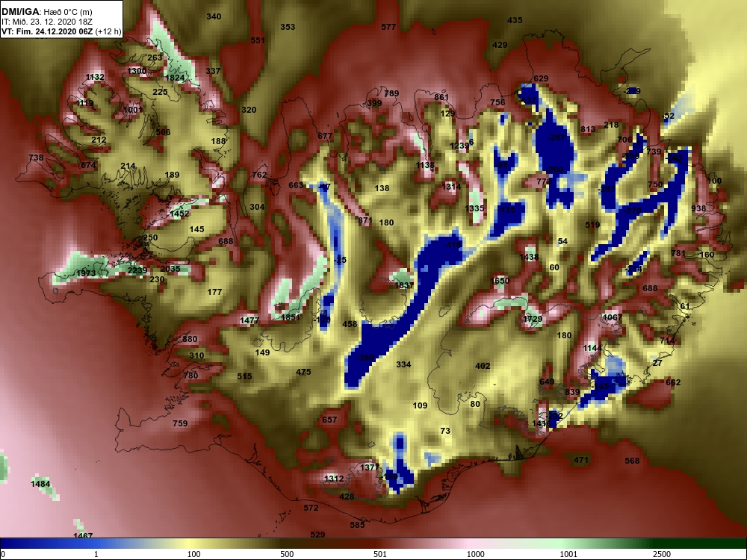Click the map value '1314'
The image size is (747, 560).
coord(451,187)
